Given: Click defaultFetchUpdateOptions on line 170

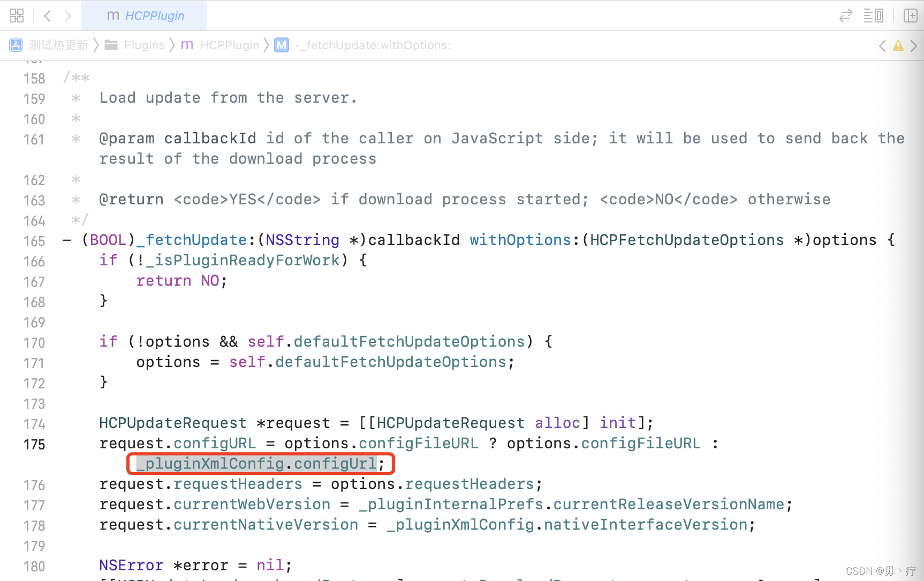Looking at the screenshot, I should (x=409, y=341).
